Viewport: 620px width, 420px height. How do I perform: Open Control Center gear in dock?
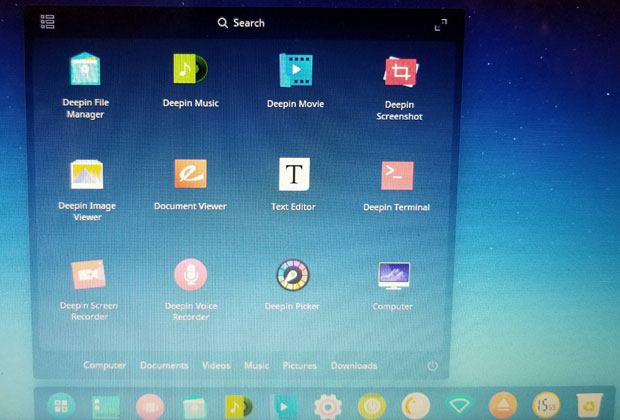[x=327, y=407]
